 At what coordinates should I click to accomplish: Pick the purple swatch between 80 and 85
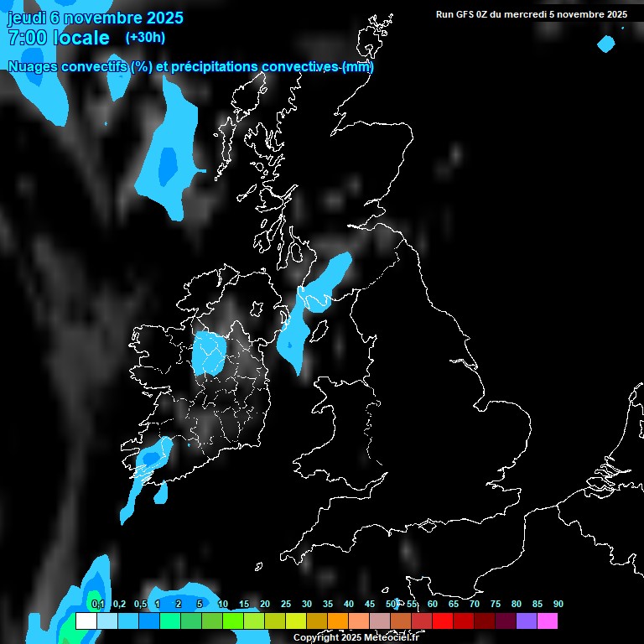[x=526, y=621]
